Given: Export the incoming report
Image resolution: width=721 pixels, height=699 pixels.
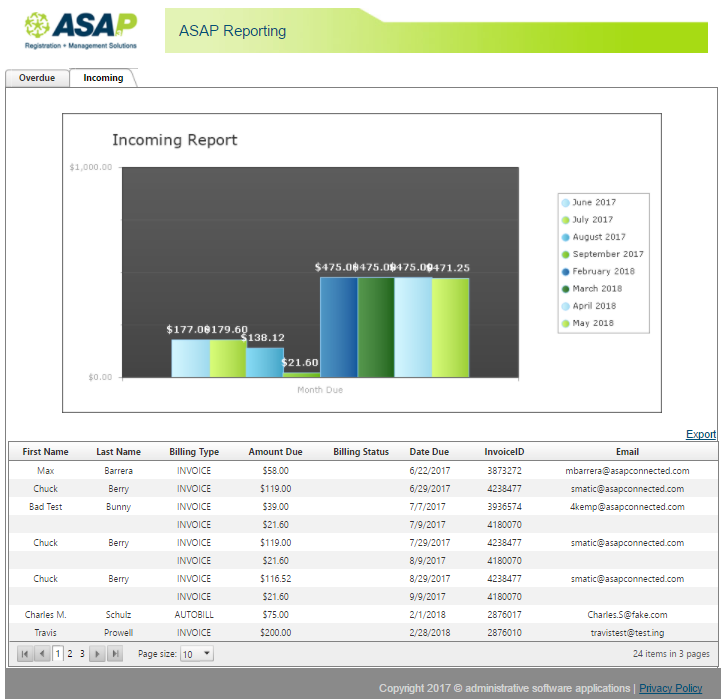Looking at the screenshot, I should pos(700,434).
